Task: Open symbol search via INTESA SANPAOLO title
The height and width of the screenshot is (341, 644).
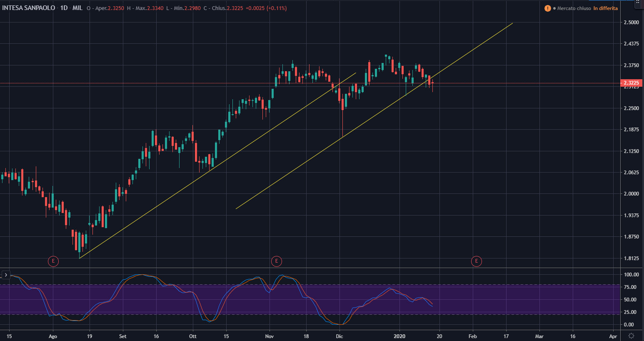Action: tap(29, 8)
